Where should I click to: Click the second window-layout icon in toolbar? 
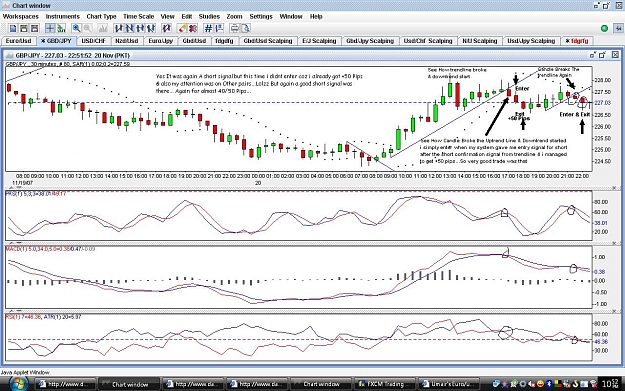(24, 28)
